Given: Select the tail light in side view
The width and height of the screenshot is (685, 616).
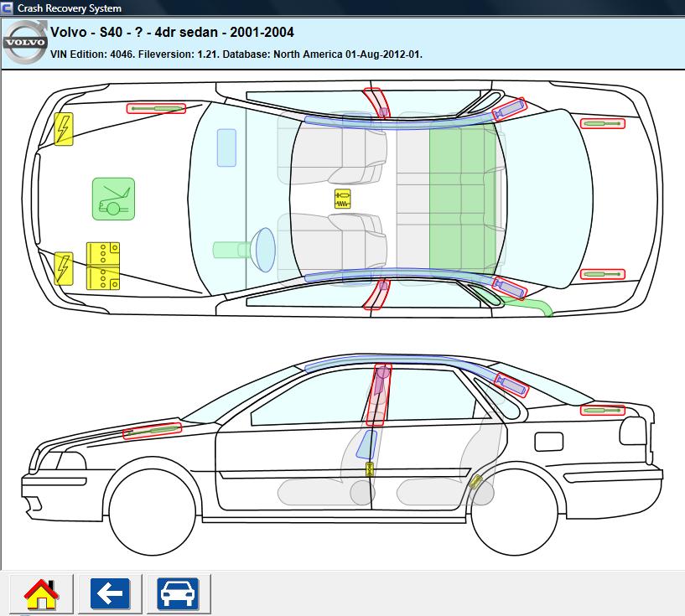Looking at the screenshot, I should (x=632, y=431).
